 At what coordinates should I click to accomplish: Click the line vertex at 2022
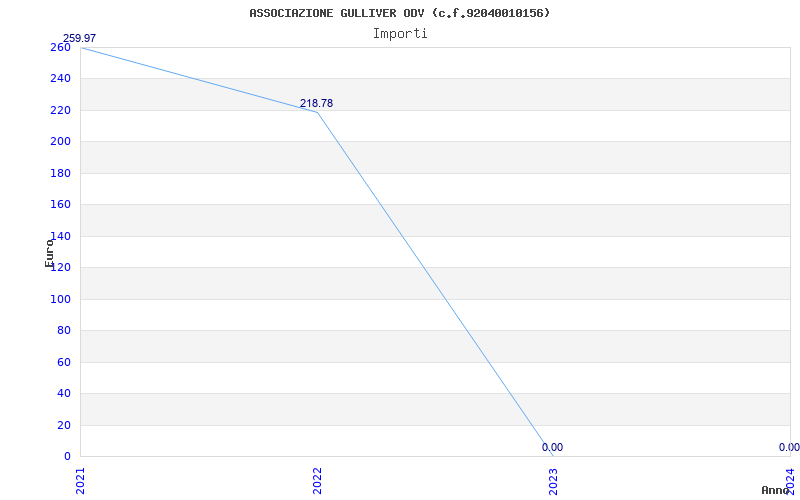(x=317, y=112)
